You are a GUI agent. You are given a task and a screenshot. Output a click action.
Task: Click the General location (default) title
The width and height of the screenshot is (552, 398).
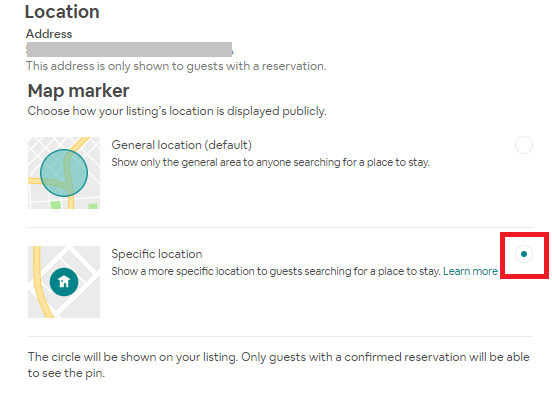[181, 145]
